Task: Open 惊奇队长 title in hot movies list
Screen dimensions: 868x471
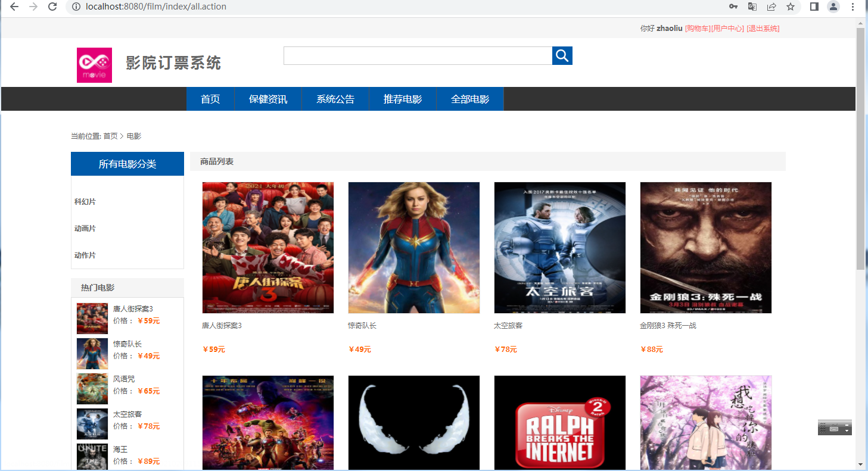Action: [x=127, y=344]
